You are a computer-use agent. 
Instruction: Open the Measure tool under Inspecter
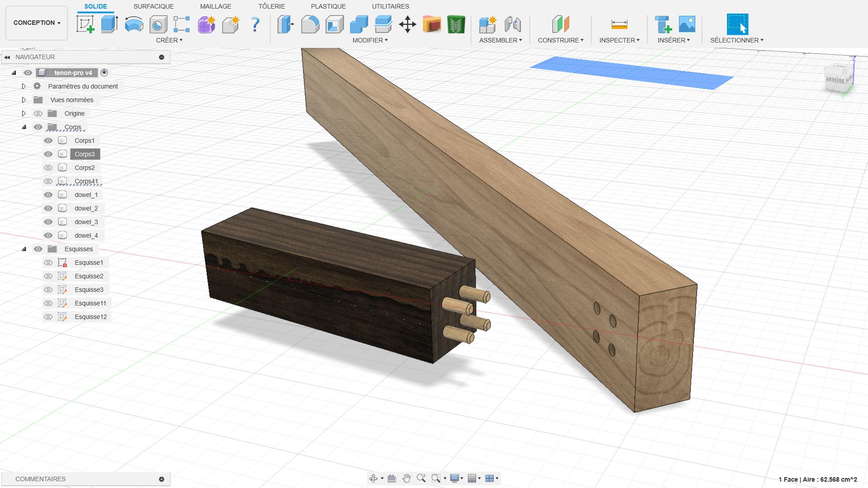(619, 24)
